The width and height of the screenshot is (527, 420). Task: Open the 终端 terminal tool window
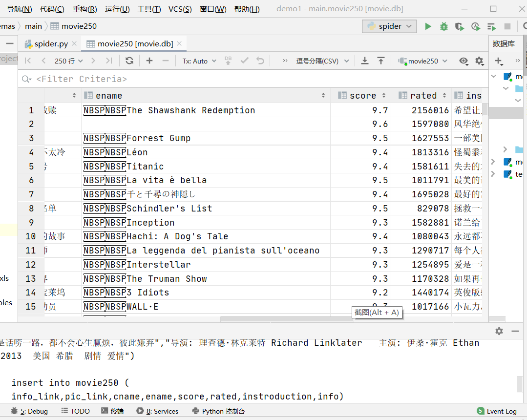tap(113, 411)
